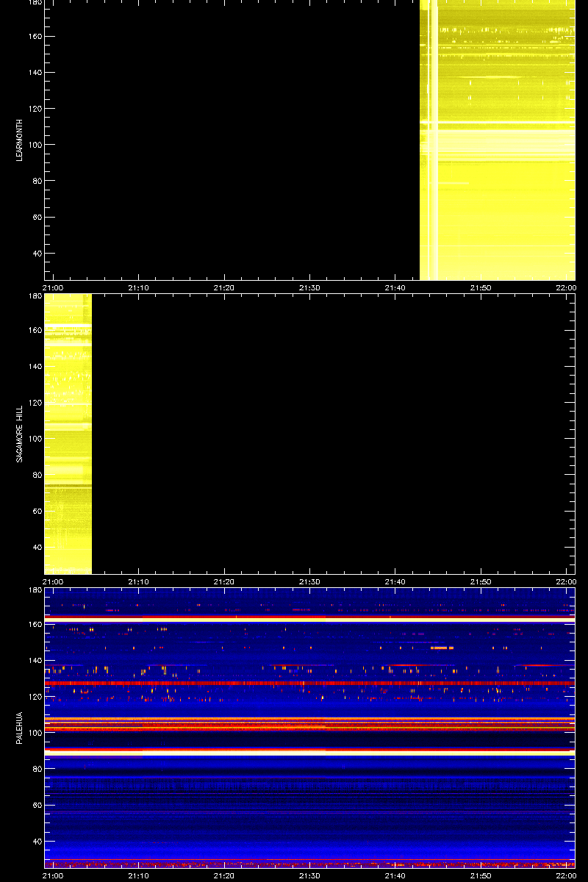Click the 21:10 label under the Sagamore Hill plot
588x882 pixels.
pyautogui.click(x=138, y=581)
